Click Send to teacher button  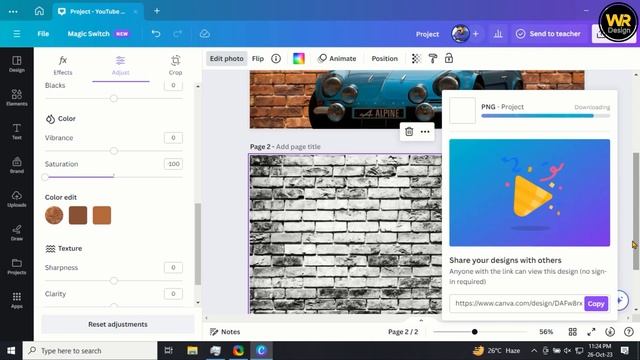tap(548, 34)
